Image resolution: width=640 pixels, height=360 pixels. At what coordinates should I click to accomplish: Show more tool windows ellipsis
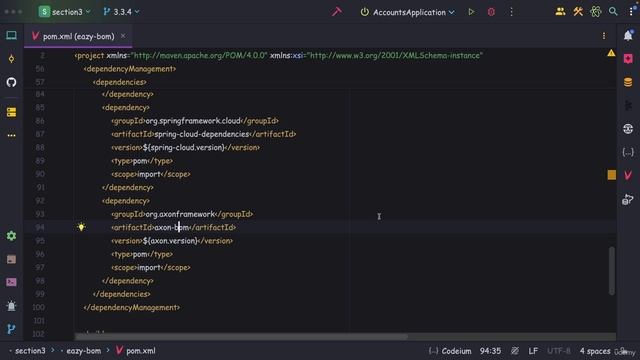click(11, 135)
